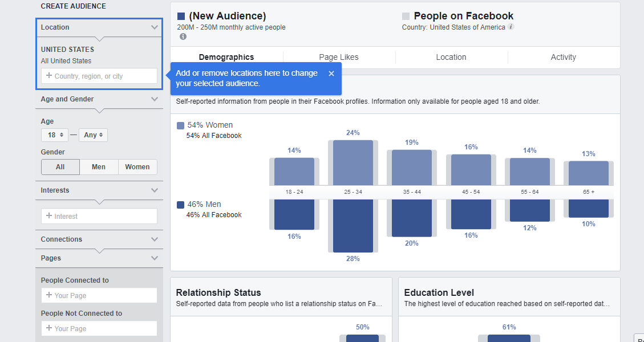Click the 25 - 34 men bar
Screen dimensions: 644x342
tap(353, 226)
